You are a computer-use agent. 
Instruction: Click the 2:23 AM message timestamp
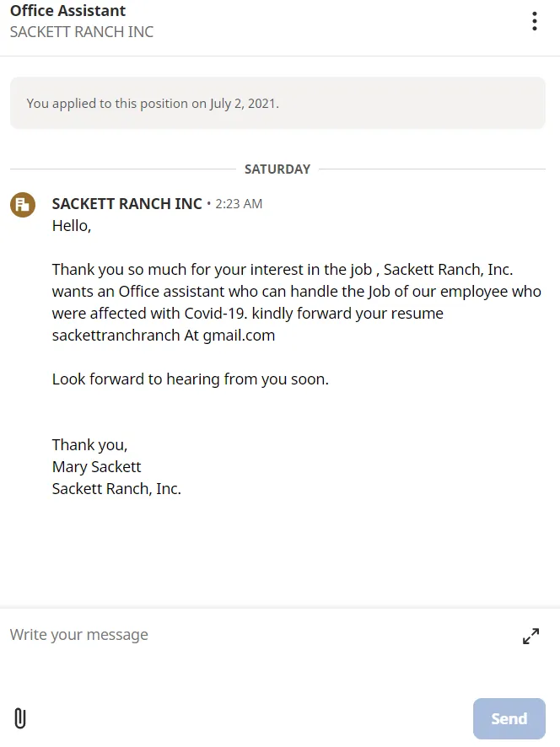pyautogui.click(x=239, y=204)
